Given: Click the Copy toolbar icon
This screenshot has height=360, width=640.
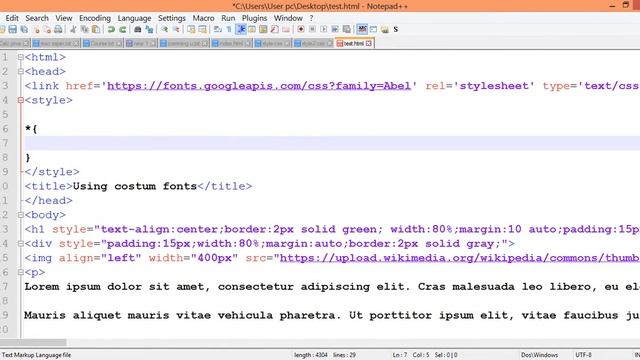Looking at the screenshot, I should 84,29.
